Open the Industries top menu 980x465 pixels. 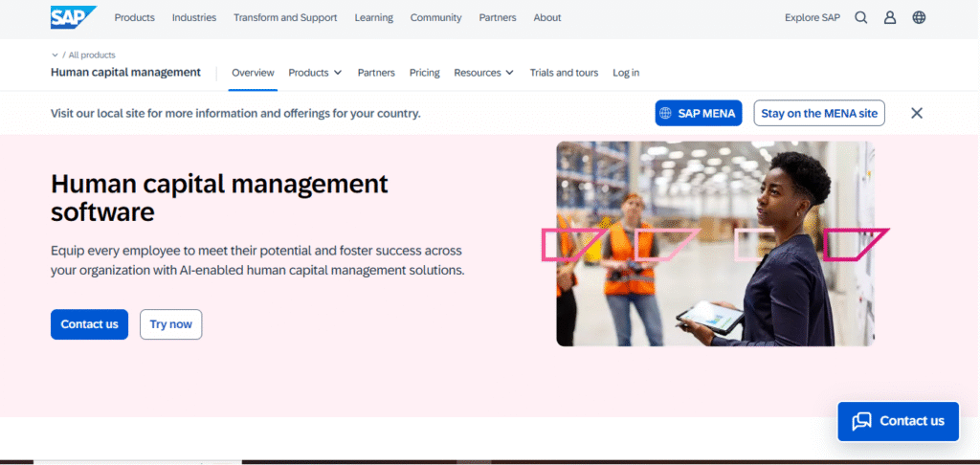pyautogui.click(x=194, y=17)
